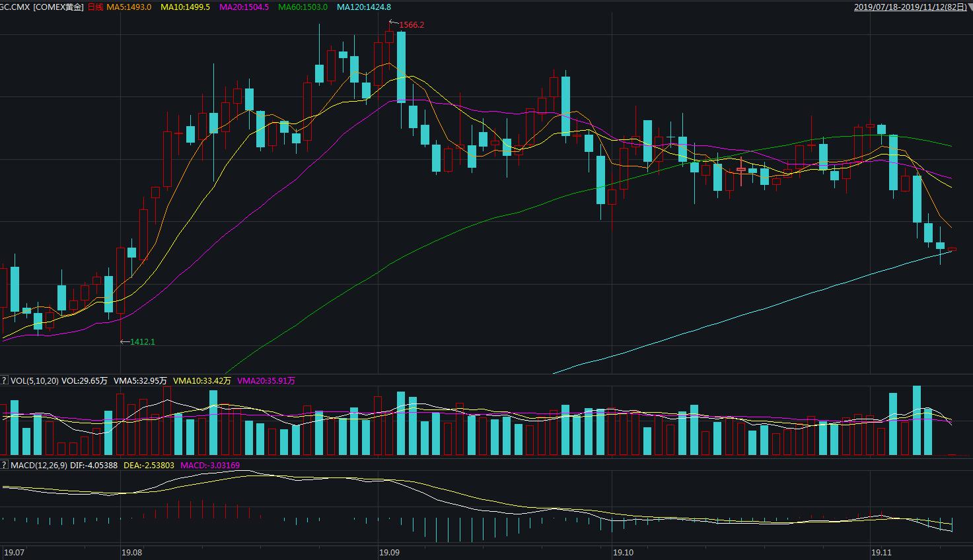Open the 2019/07/18-2019/11/12 date range link
This screenshot has width=973, height=560.
(x=909, y=7)
